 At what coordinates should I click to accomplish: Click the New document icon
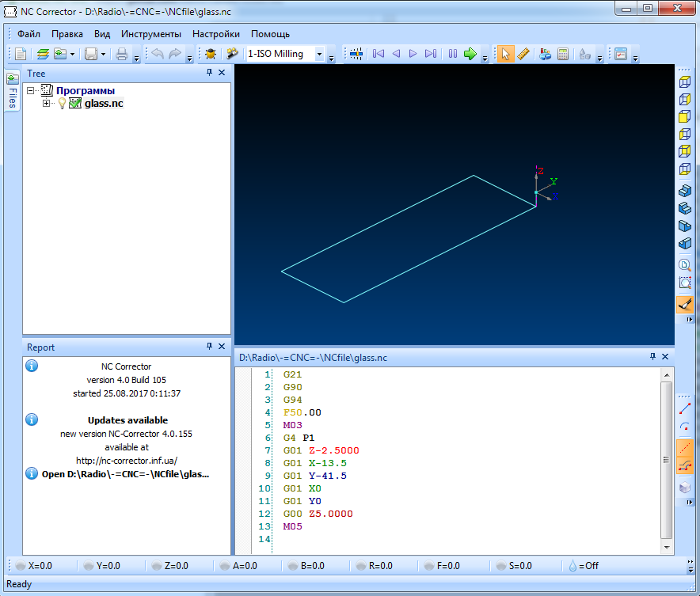21,54
